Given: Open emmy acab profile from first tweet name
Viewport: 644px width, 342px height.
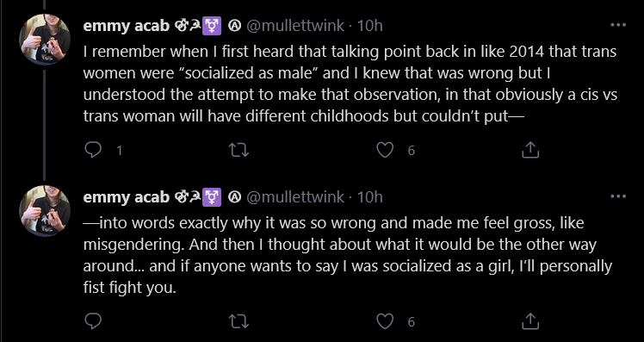Looking at the screenshot, I should point(126,26).
